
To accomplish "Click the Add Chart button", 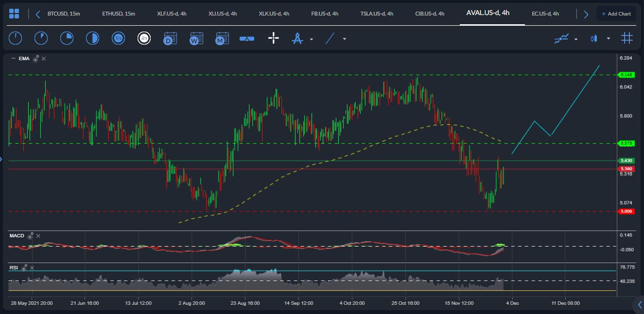I will click(x=616, y=14).
